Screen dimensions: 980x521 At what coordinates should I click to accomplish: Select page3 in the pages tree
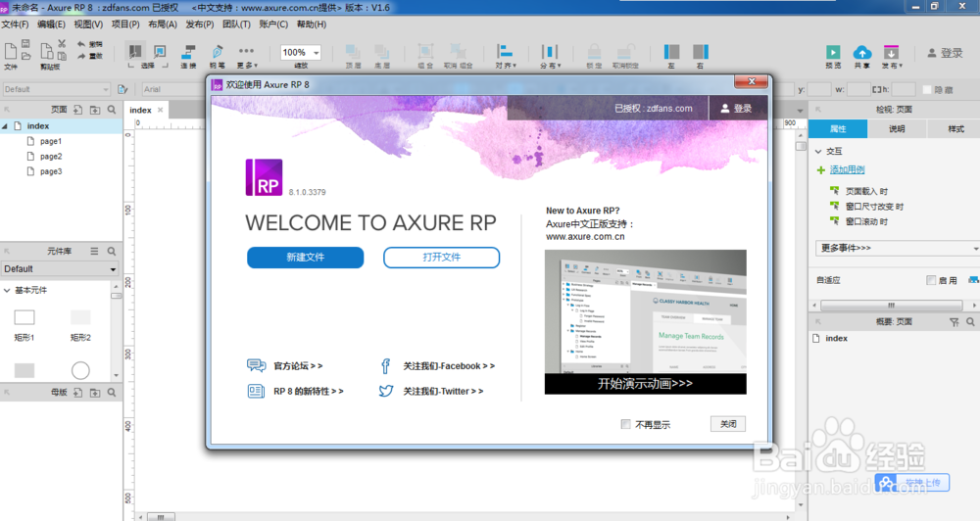(x=51, y=171)
